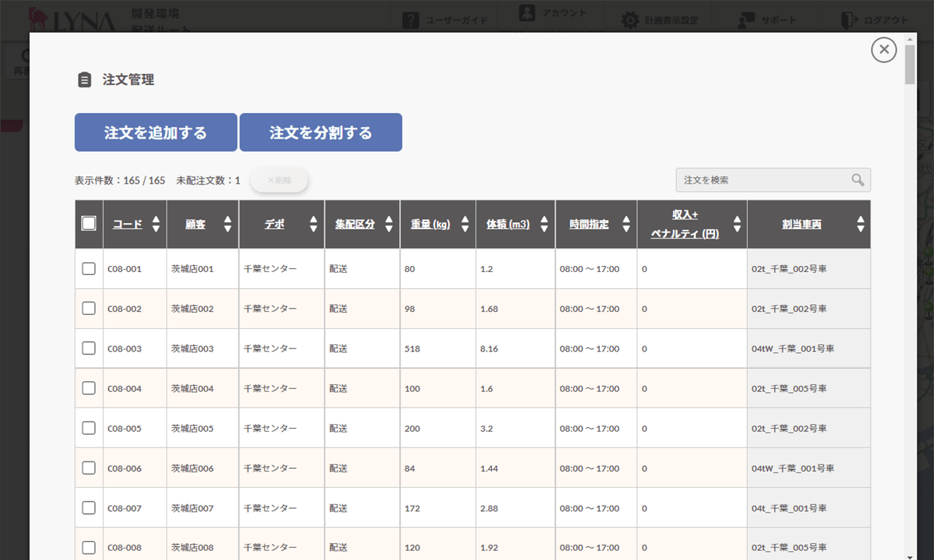Click the 表示件数：165 / 165 text
The height and width of the screenshot is (560, 934).
(x=120, y=180)
